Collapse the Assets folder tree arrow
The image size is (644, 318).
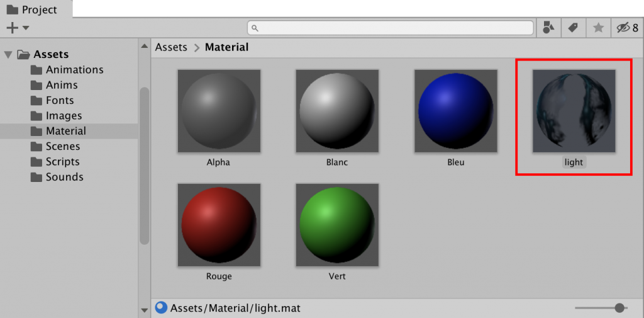tap(8, 55)
